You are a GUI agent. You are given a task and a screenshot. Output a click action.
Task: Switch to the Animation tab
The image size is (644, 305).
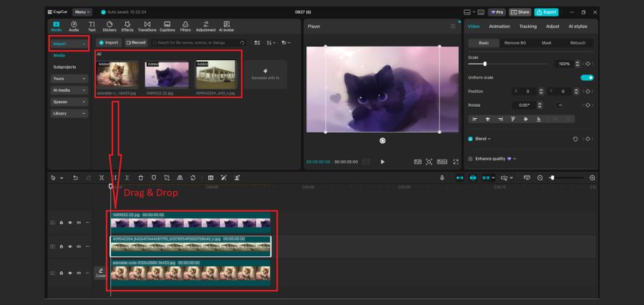pyautogui.click(x=499, y=26)
